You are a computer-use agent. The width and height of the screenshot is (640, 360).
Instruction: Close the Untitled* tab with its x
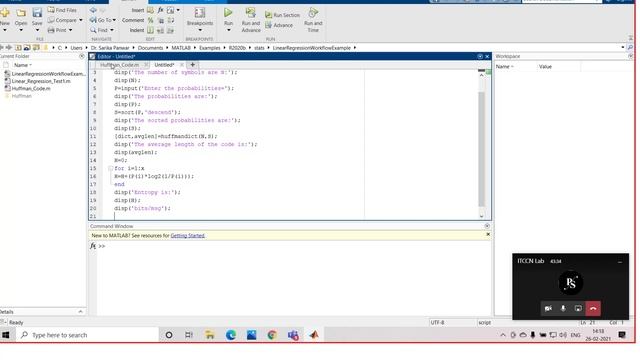(182, 65)
